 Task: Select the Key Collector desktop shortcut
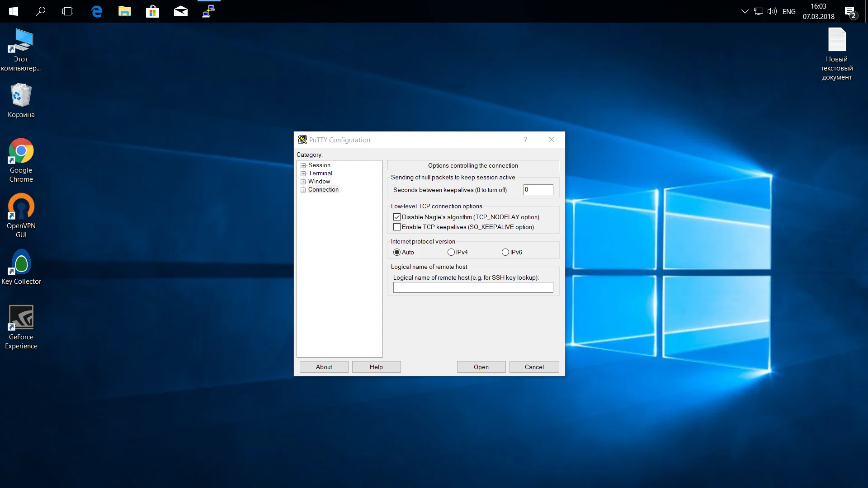[x=21, y=267]
